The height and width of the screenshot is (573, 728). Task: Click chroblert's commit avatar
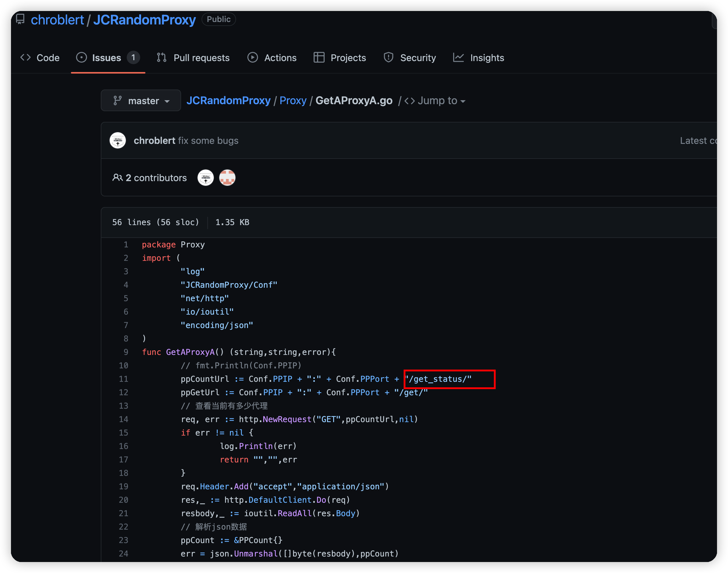(118, 140)
